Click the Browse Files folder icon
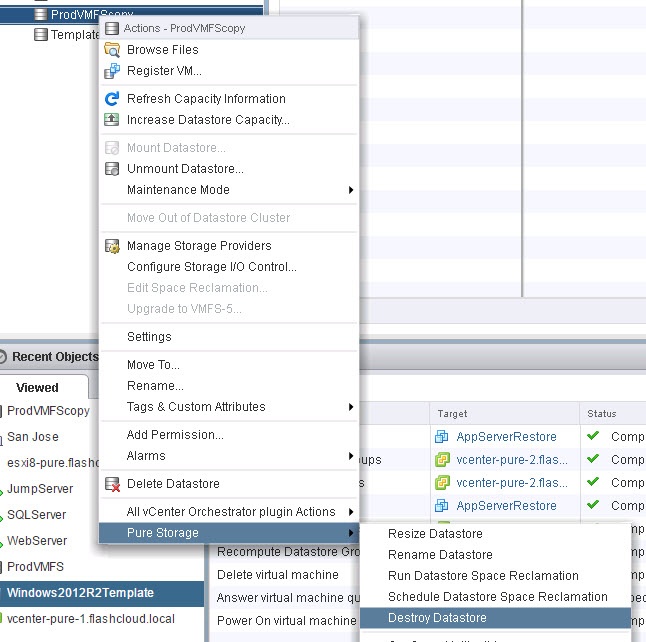 click(112, 49)
